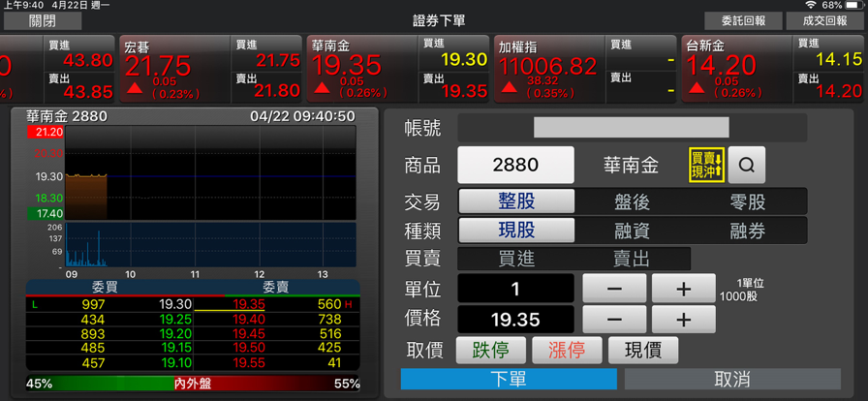Click the magnifier search icon beside 華南金
The height and width of the screenshot is (401, 868).
click(x=746, y=166)
